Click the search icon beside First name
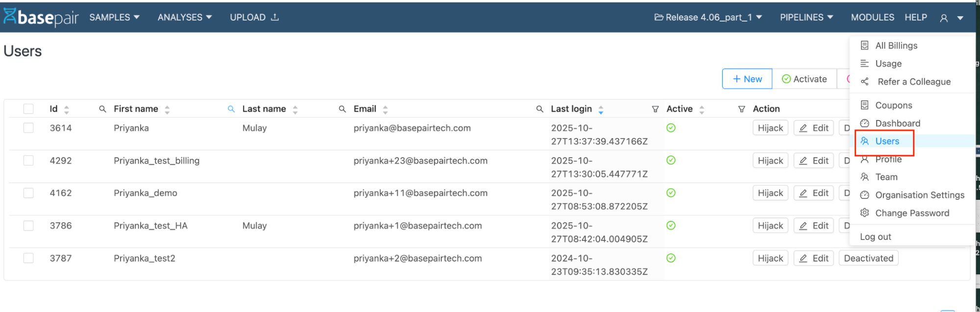Image resolution: width=980 pixels, height=312 pixels. tap(102, 109)
